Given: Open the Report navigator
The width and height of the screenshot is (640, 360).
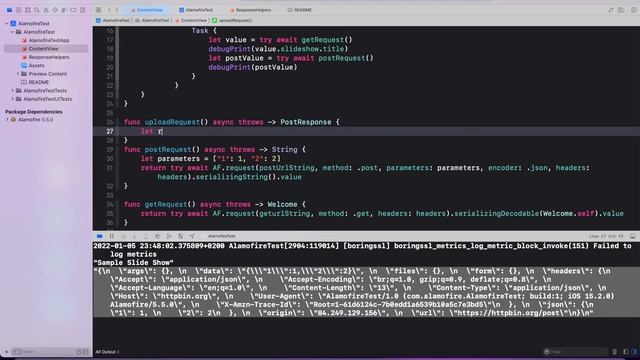Looking at the screenshot, I should point(82,10).
